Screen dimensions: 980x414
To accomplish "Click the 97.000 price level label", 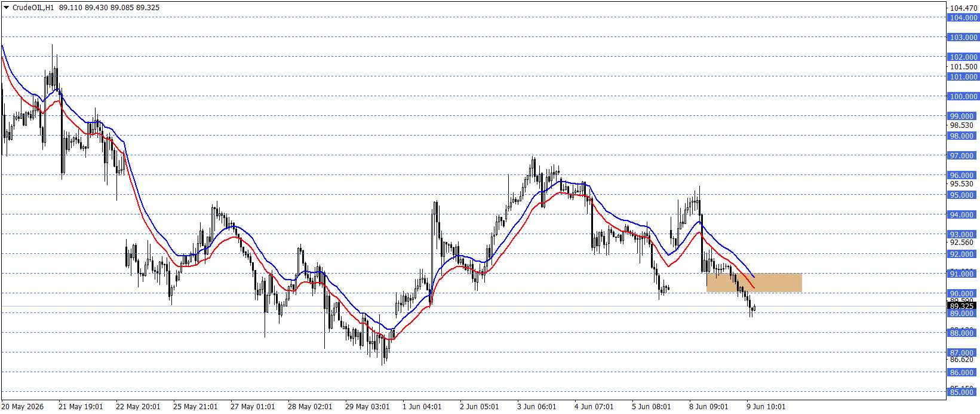I will pos(963,156).
